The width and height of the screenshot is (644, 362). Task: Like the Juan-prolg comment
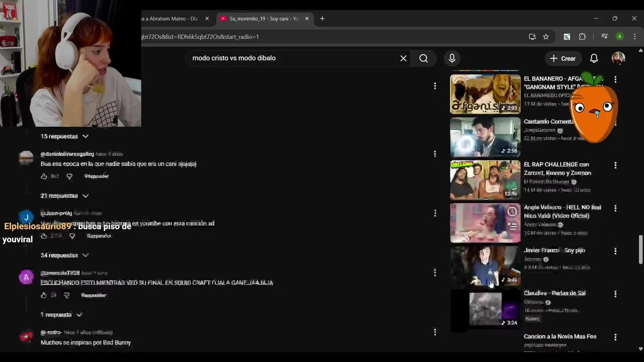click(44, 236)
